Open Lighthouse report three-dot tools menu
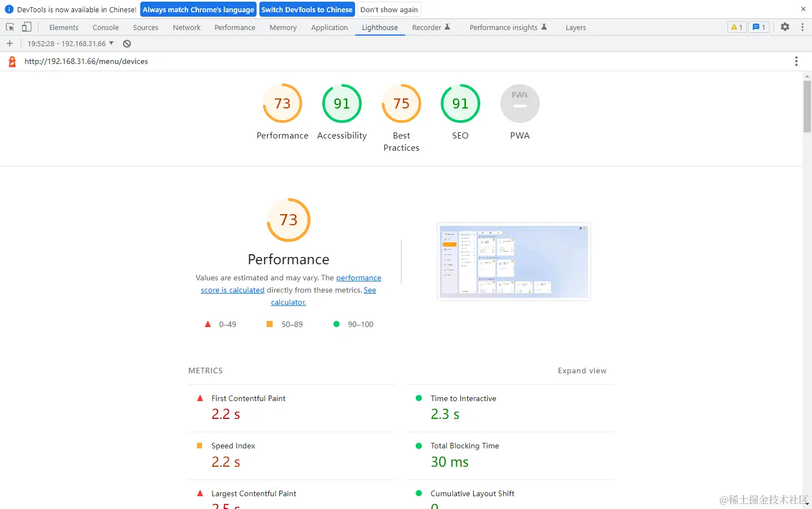 point(796,61)
